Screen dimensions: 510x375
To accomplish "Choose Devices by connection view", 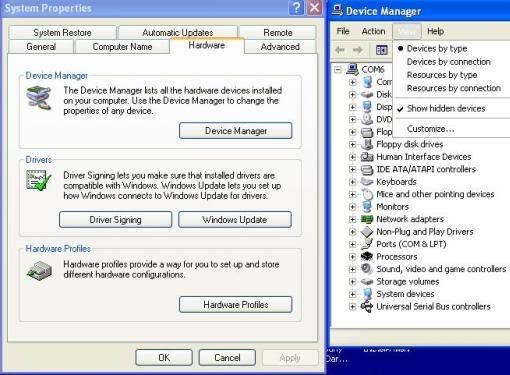I will pyautogui.click(x=449, y=62).
